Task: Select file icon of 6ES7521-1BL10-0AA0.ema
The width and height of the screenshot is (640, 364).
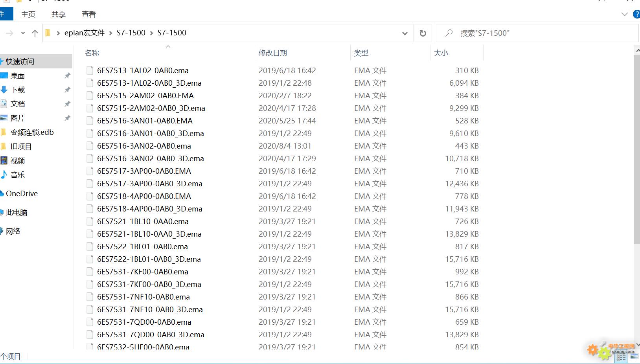Action: point(90,221)
